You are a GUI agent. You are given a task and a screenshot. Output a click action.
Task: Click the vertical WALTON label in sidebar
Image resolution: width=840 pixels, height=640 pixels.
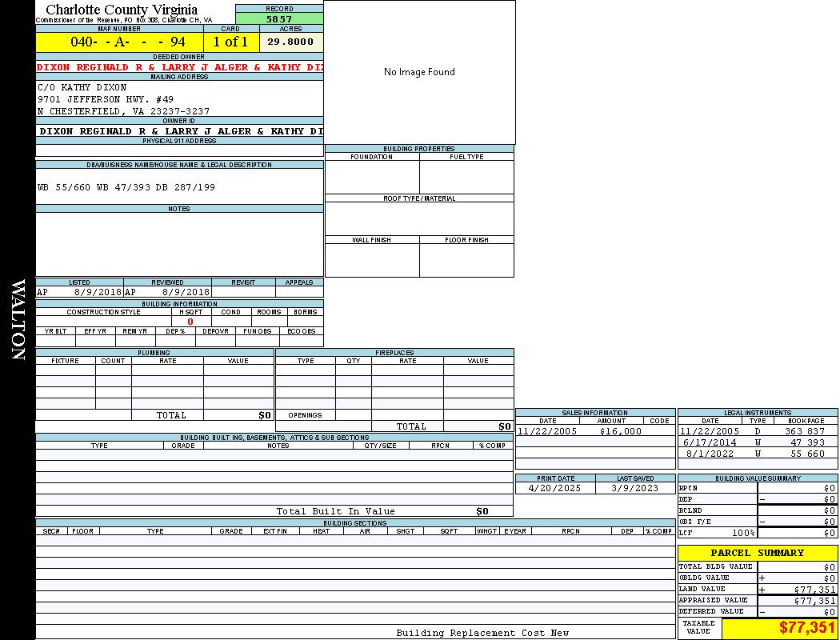click(18, 320)
